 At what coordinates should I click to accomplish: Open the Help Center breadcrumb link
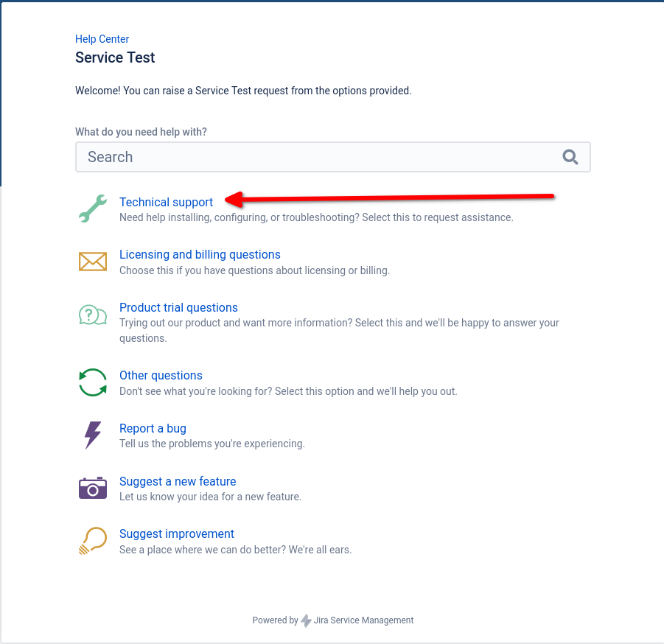coord(102,39)
